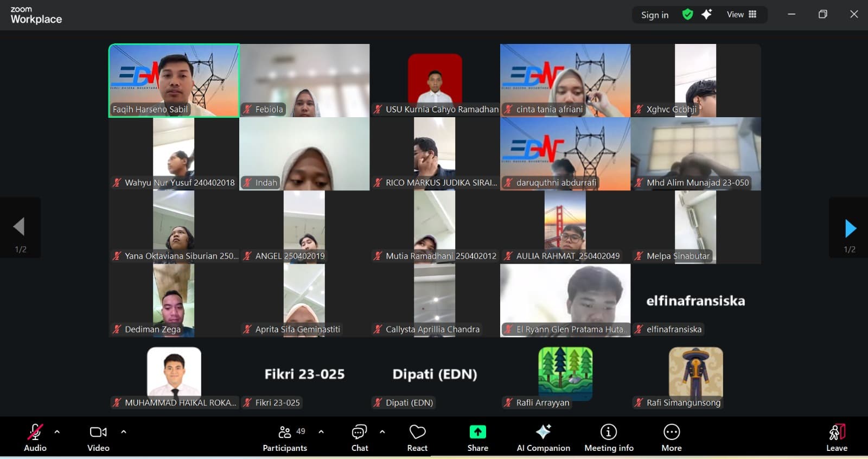Start screen sharing with Share
This screenshot has height=459, width=868.
click(x=477, y=438)
